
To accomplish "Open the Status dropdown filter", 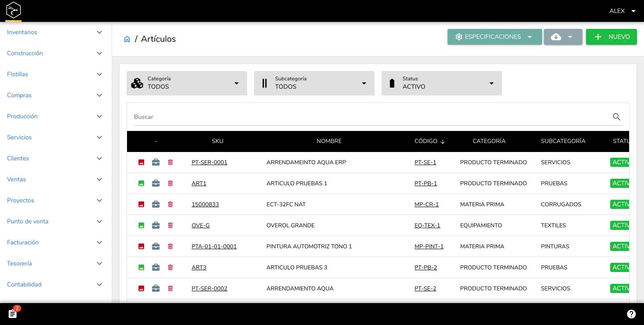I will [442, 83].
